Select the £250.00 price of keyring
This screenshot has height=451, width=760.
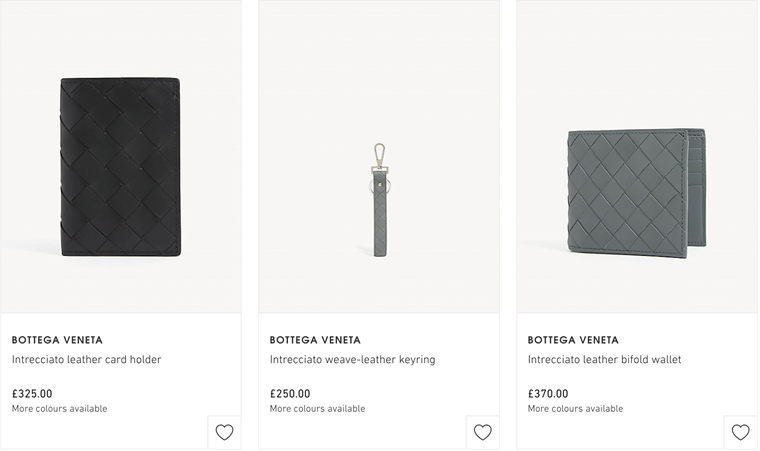(x=290, y=394)
